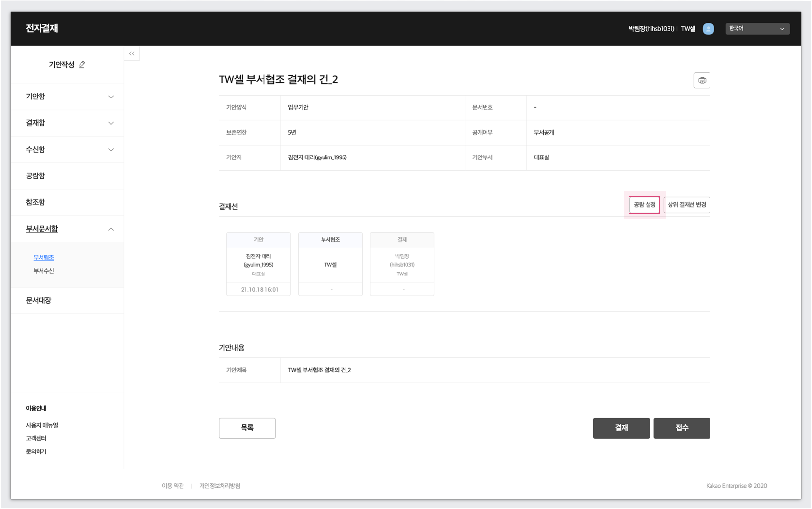
Task: Expand the 수신함 menu chevron
Action: tap(111, 149)
